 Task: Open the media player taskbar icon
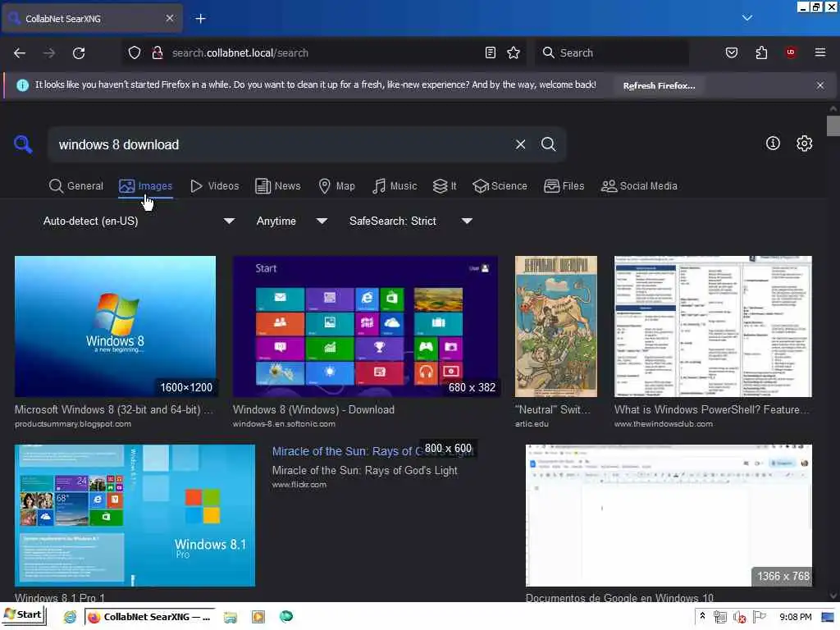[258, 617]
